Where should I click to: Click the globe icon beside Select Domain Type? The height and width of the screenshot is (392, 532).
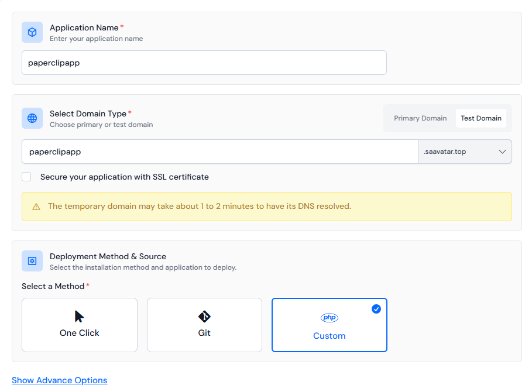click(32, 118)
